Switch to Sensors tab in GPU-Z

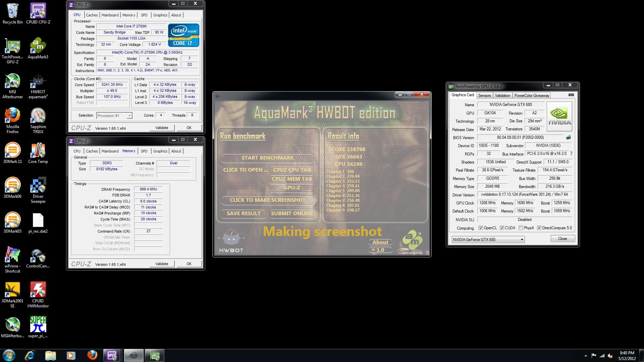[484, 96]
